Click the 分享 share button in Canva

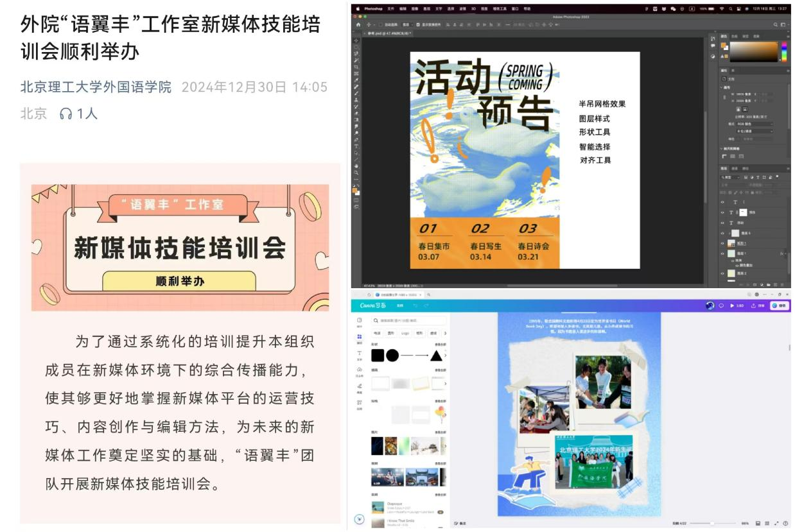click(x=779, y=305)
